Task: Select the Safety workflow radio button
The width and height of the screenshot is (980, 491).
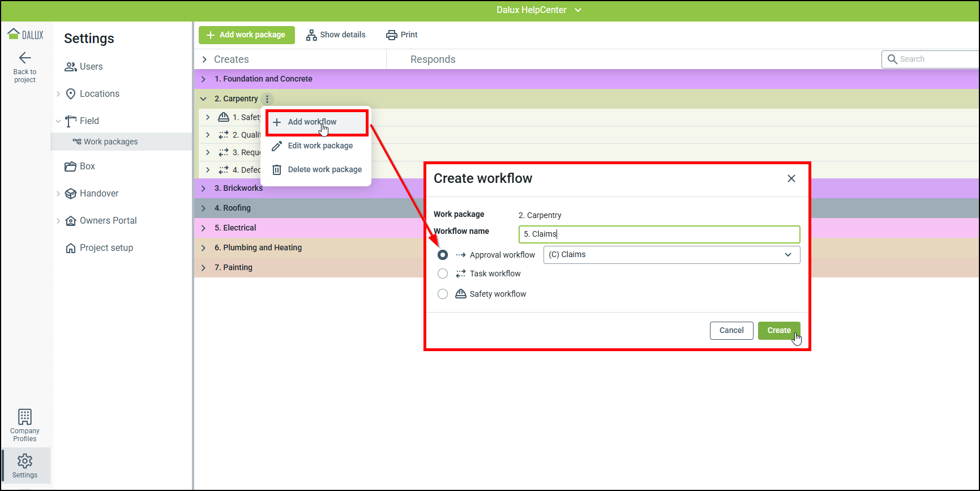Action: tap(443, 294)
